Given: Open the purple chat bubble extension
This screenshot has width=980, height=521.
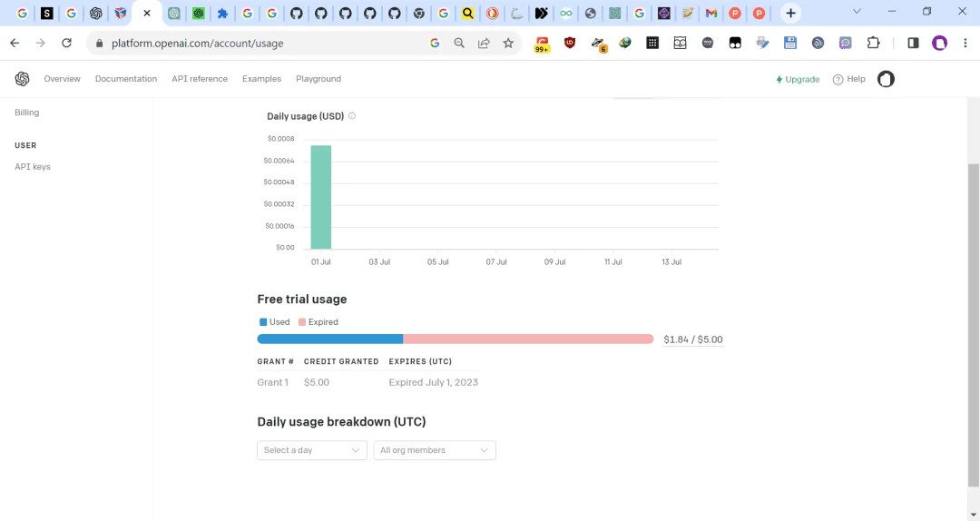Looking at the screenshot, I should (x=845, y=43).
